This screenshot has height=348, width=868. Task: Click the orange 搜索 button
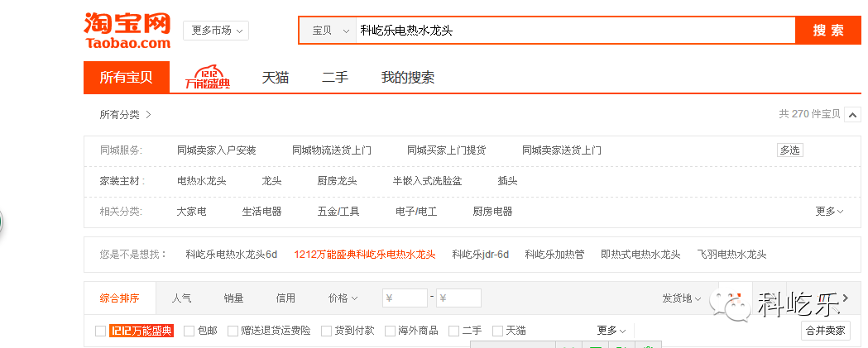click(828, 31)
